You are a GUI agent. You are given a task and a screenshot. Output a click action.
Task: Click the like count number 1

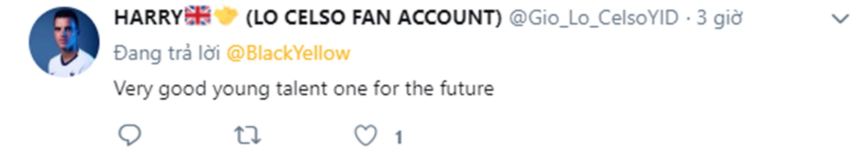point(398,138)
